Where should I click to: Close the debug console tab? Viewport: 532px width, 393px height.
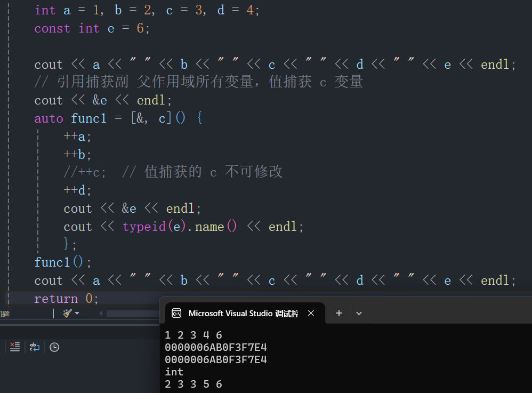click(x=311, y=313)
